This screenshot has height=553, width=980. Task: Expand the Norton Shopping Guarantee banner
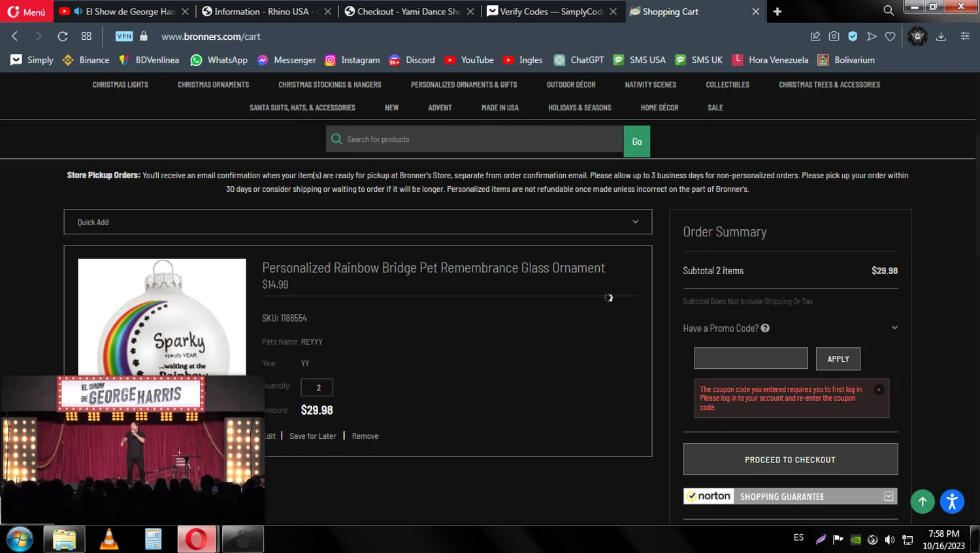889,496
